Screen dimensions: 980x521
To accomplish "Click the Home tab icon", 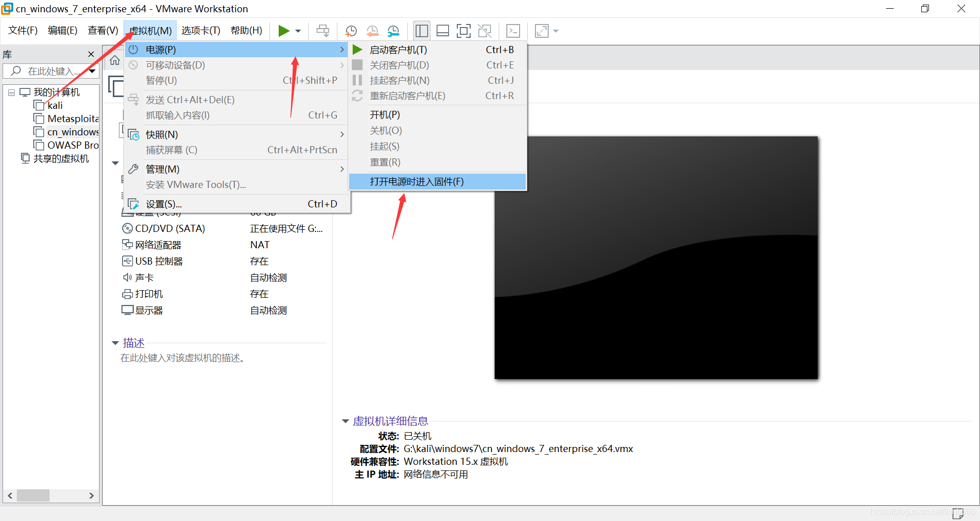I will point(115,60).
